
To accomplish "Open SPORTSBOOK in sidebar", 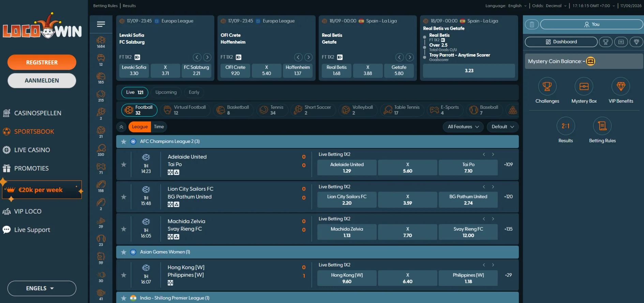I will pos(29,131).
